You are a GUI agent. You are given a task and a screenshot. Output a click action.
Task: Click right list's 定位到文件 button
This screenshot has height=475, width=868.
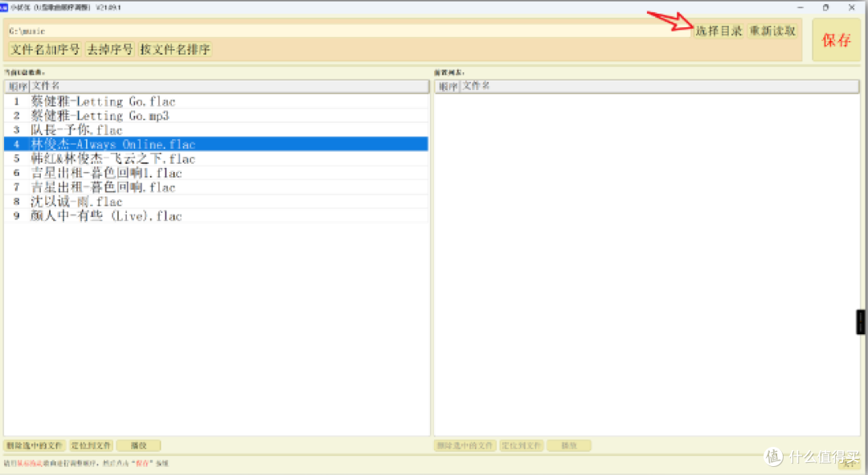coord(522,445)
